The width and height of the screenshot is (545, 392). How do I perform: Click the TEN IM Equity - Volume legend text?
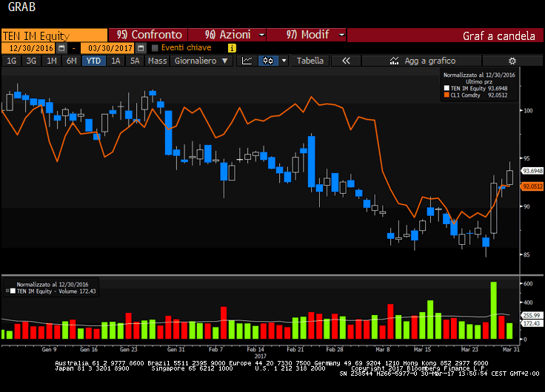pyautogui.click(x=56, y=291)
